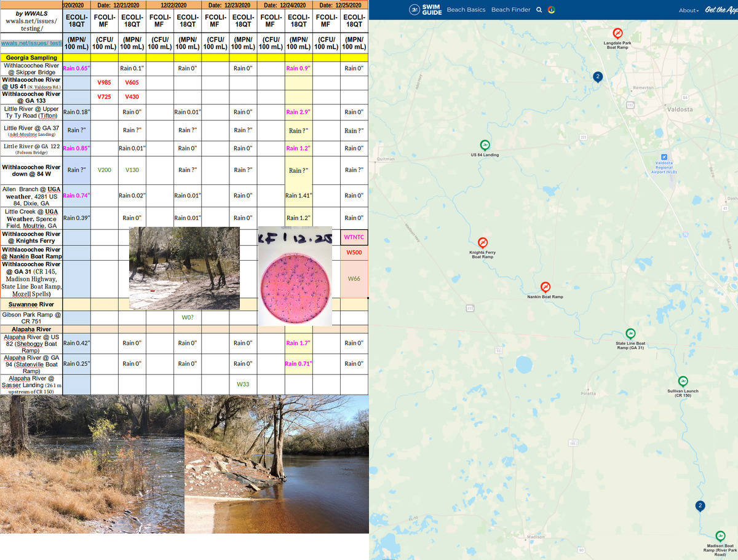Select Sullivan Launch green marker
Image resolution: width=738 pixels, height=560 pixels.
pyautogui.click(x=683, y=381)
